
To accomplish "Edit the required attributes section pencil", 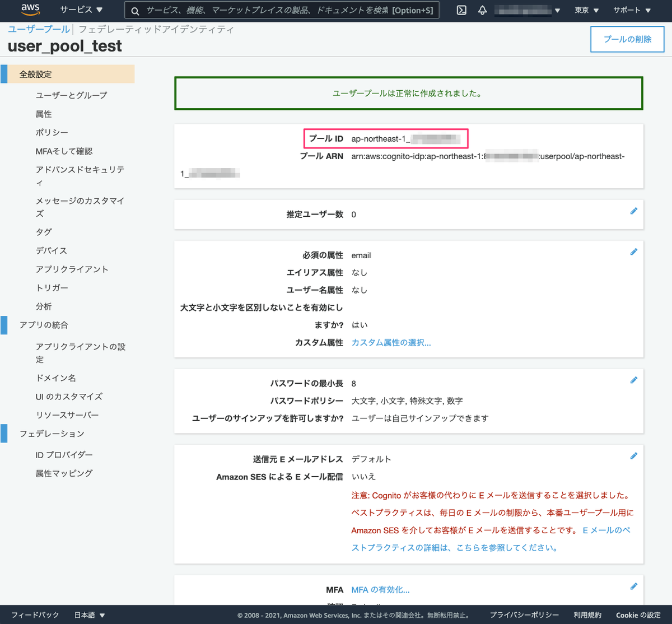I will 633,252.
